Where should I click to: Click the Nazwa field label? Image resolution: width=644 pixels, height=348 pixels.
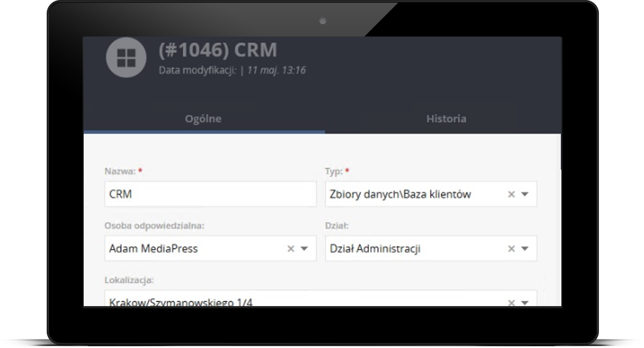121,171
